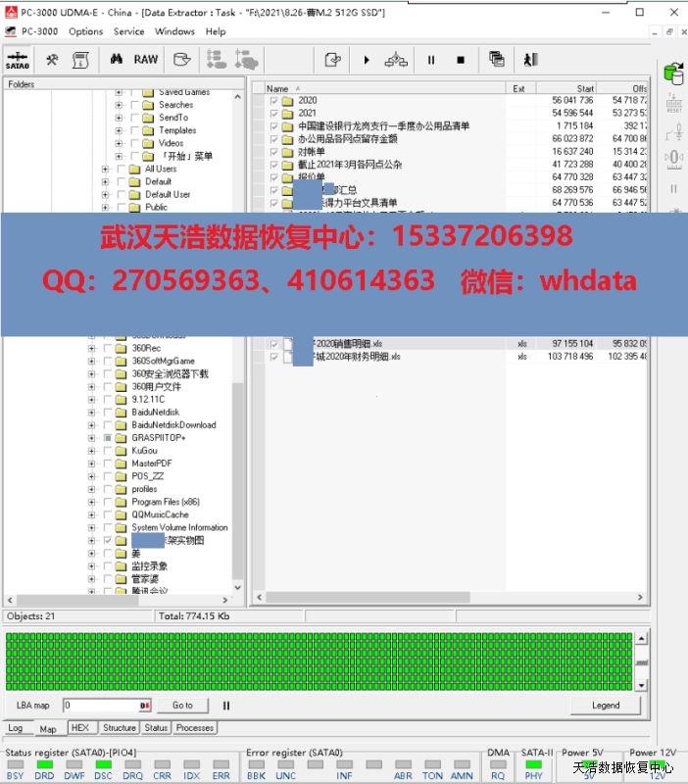Click the Go to button
Screen dimensions: 688x784
[x=182, y=705]
